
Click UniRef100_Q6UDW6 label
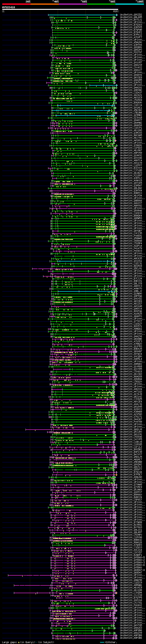[131, 339]
